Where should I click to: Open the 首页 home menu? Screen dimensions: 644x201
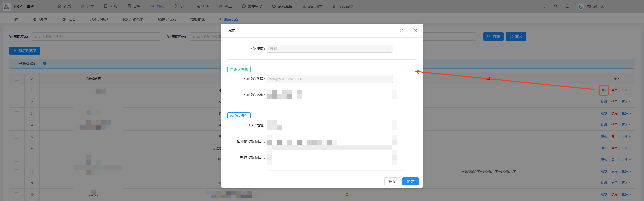click(x=64, y=6)
